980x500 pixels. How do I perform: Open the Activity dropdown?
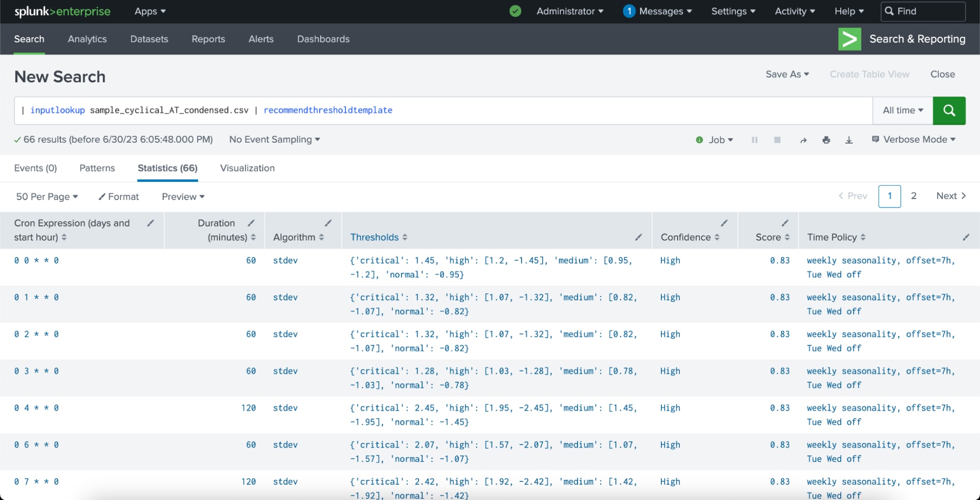[795, 11]
